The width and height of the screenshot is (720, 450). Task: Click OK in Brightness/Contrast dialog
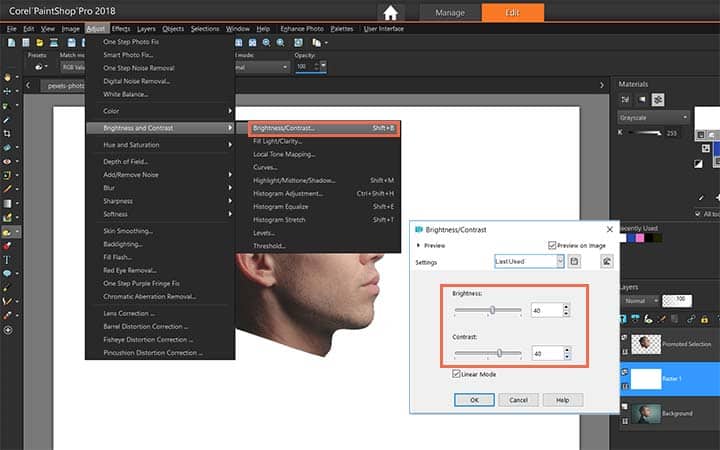tap(474, 400)
